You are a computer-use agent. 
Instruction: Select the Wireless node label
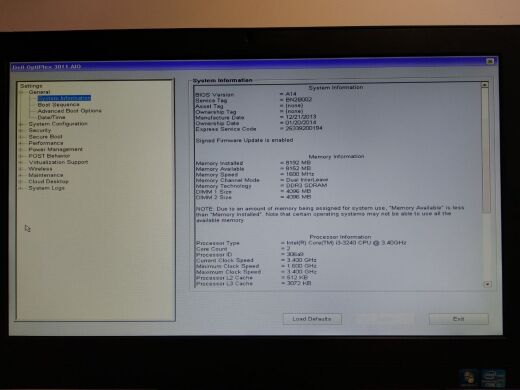click(40, 169)
